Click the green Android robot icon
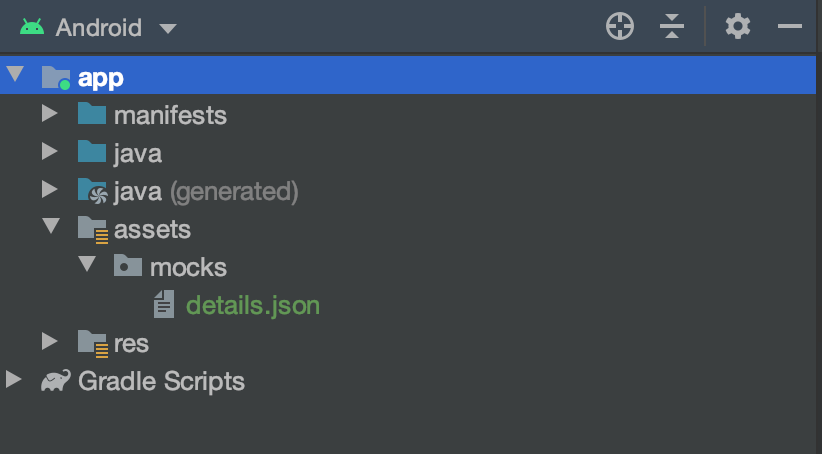The width and height of the screenshot is (822, 454). tap(32, 27)
